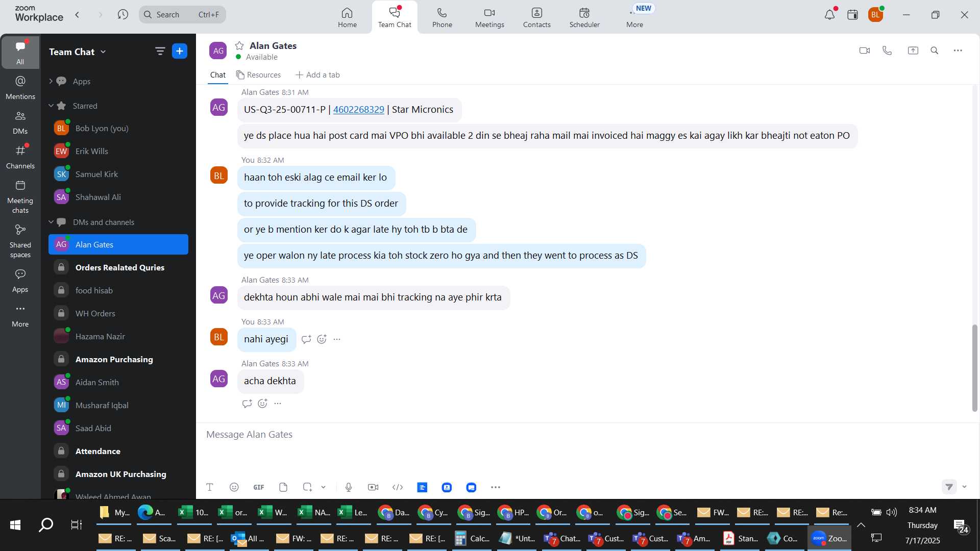
Task: Click Add a tab
Action: pyautogui.click(x=317, y=75)
